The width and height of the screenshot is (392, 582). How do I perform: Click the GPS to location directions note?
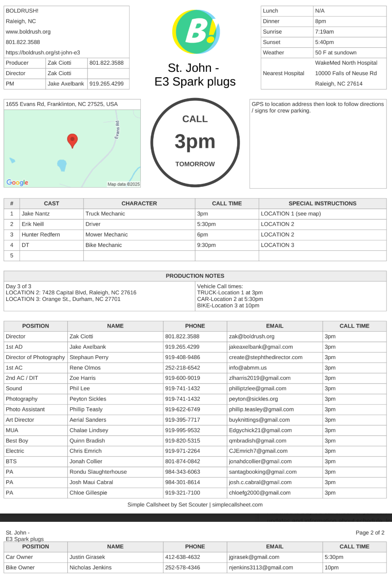coord(318,108)
